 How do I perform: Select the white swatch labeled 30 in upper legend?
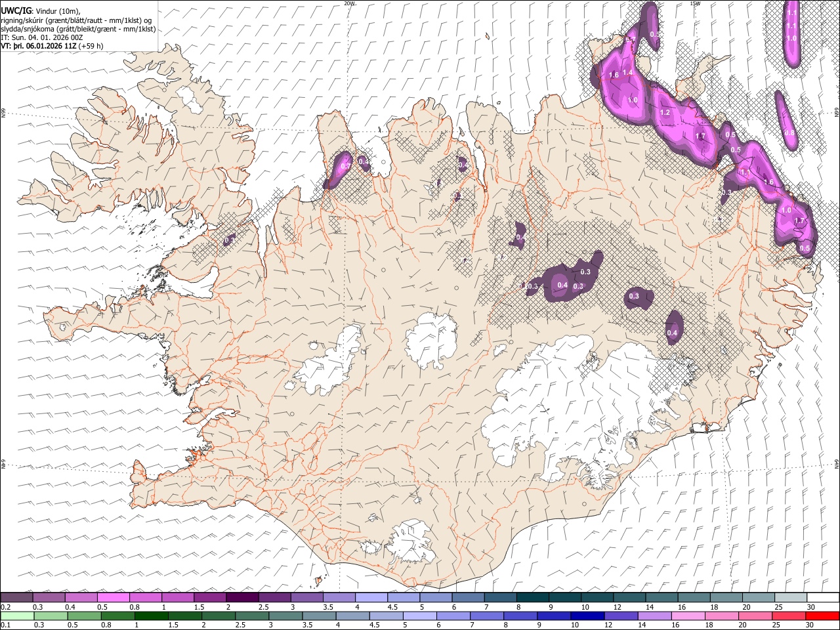[x=824, y=597]
